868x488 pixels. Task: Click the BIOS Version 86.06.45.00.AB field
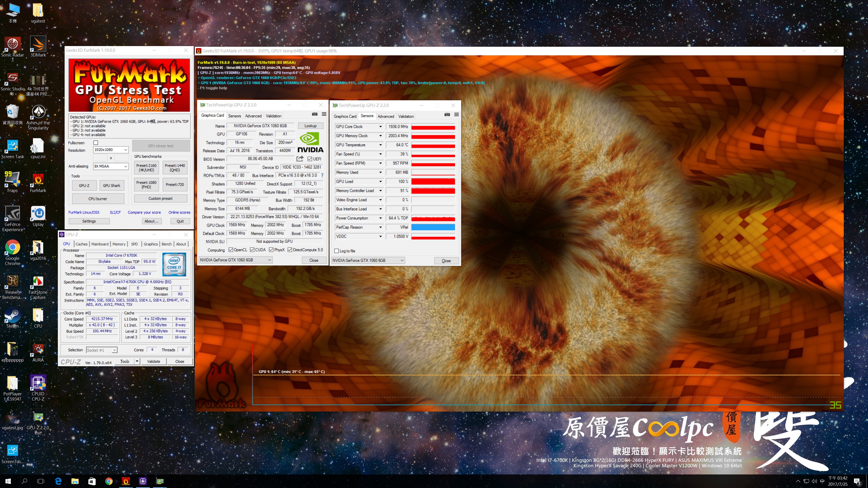pyautogui.click(x=260, y=159)
